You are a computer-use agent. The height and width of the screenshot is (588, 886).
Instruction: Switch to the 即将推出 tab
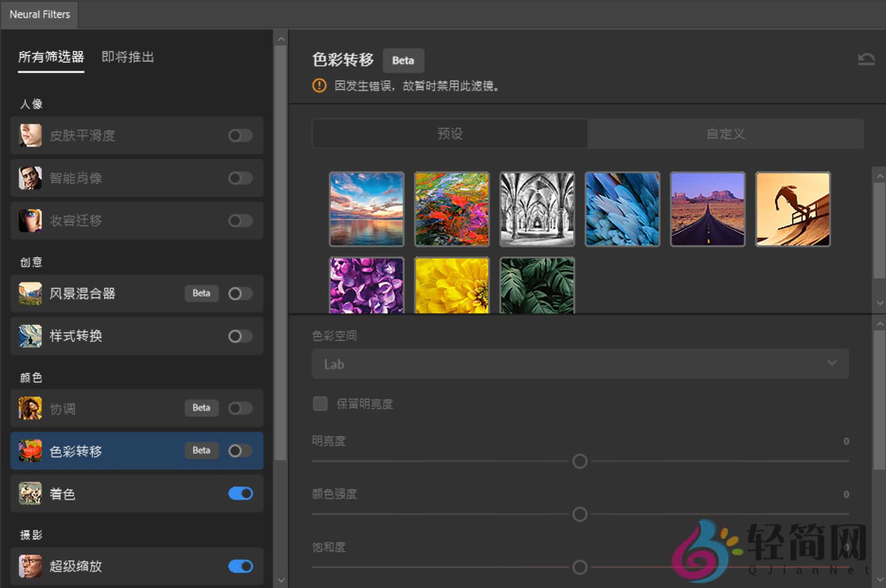point(127,57)
